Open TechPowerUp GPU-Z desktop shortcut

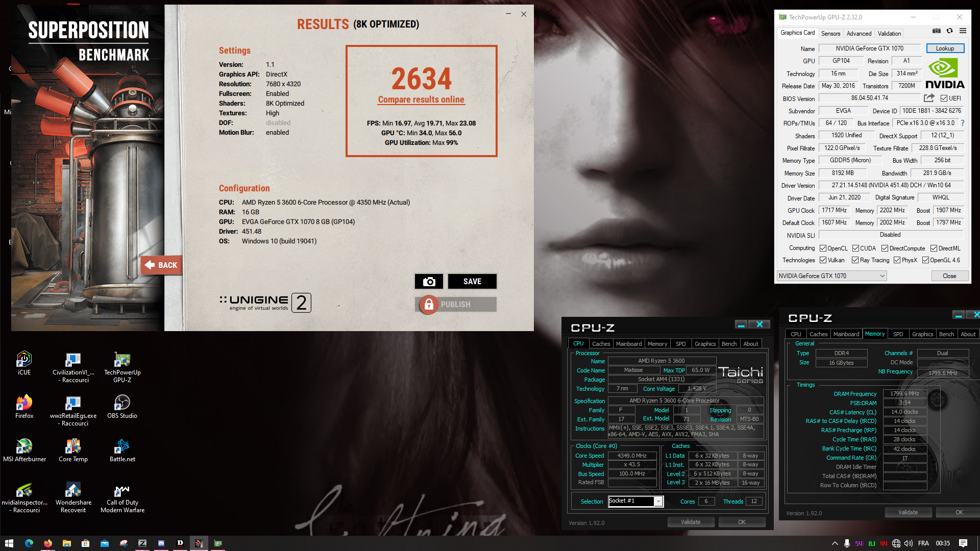(x=122, y=368)
